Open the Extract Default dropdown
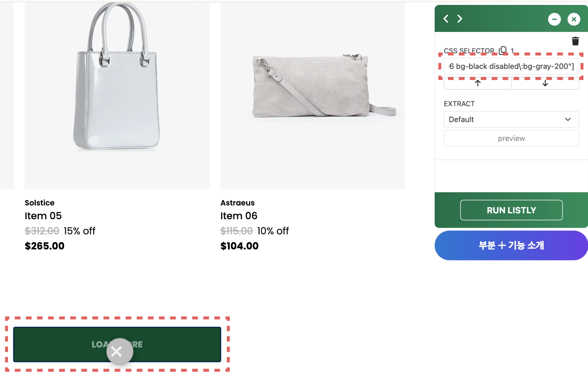This screenshot has width=588, height=379. tap(511, 119)
